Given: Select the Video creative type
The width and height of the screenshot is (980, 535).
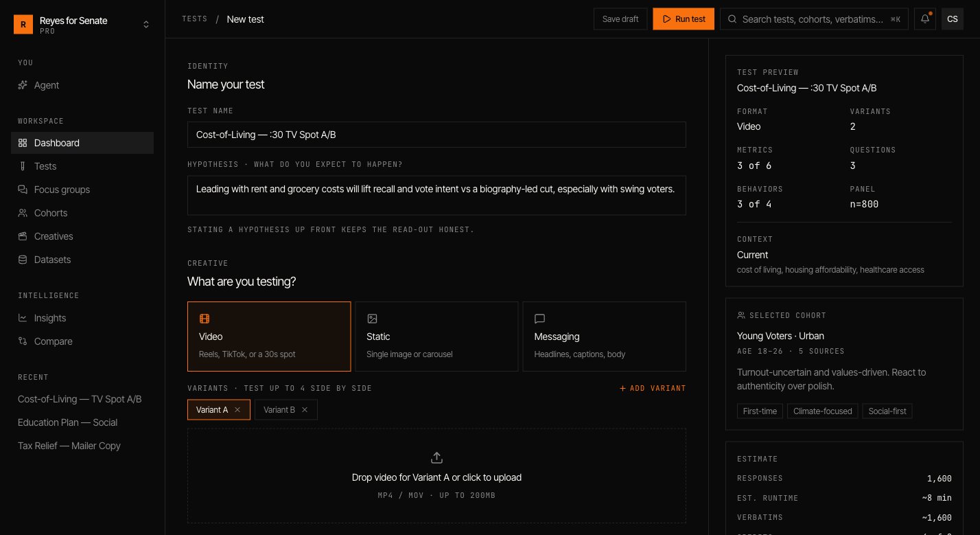Looking at the screenshot, I should coord(269,337).
